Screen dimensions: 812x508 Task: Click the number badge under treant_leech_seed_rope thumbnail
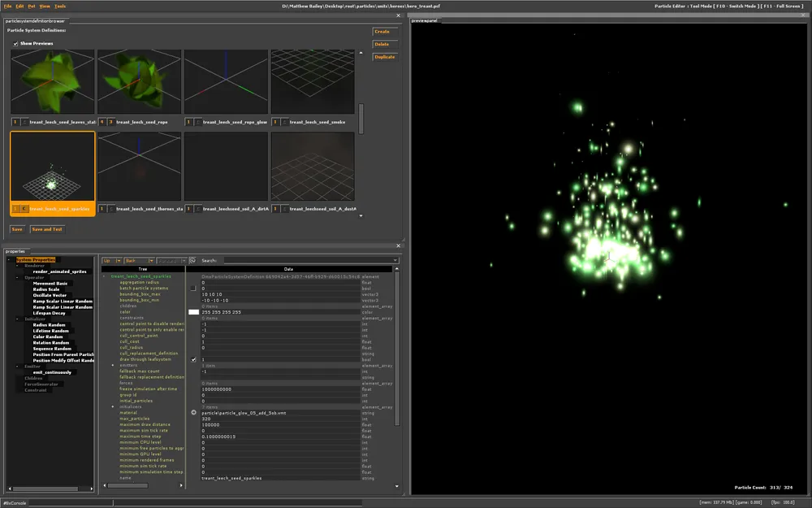102,122
